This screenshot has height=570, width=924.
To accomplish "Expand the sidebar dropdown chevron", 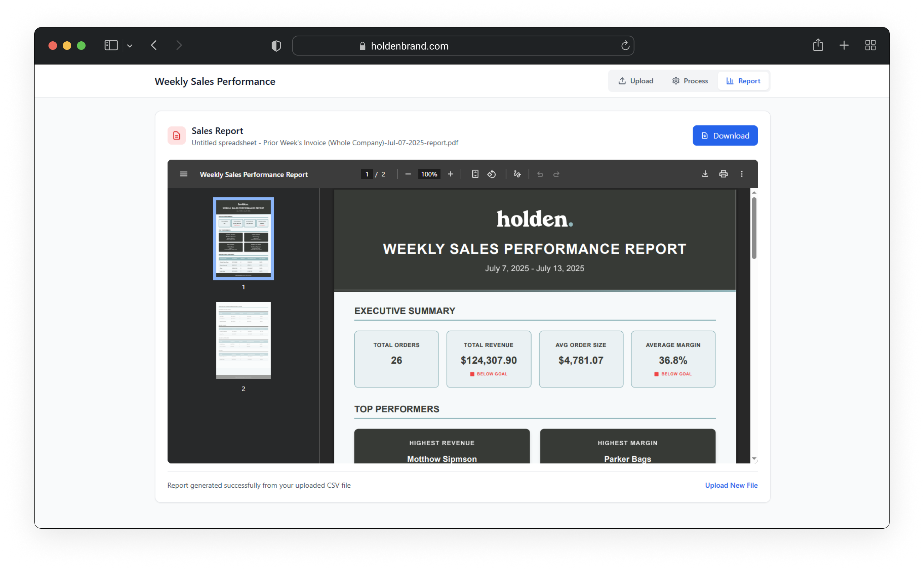I will click(130, 46).
